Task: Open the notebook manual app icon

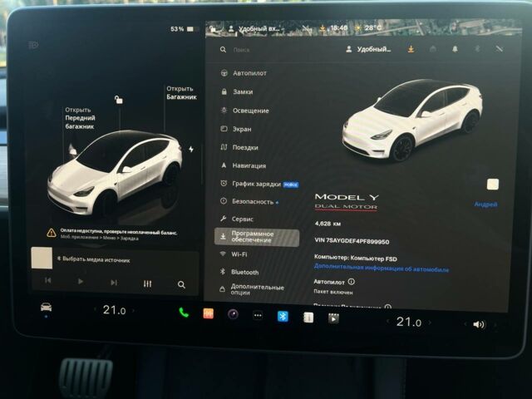Action: point(308,318)
